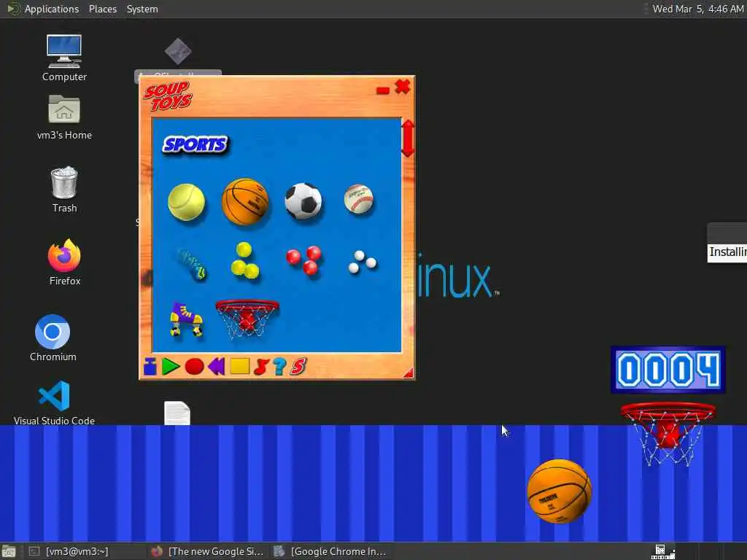This screenshot has height=560, width=747.
Task: Select the Computer desktop icon
Action: tap(64, 58)
